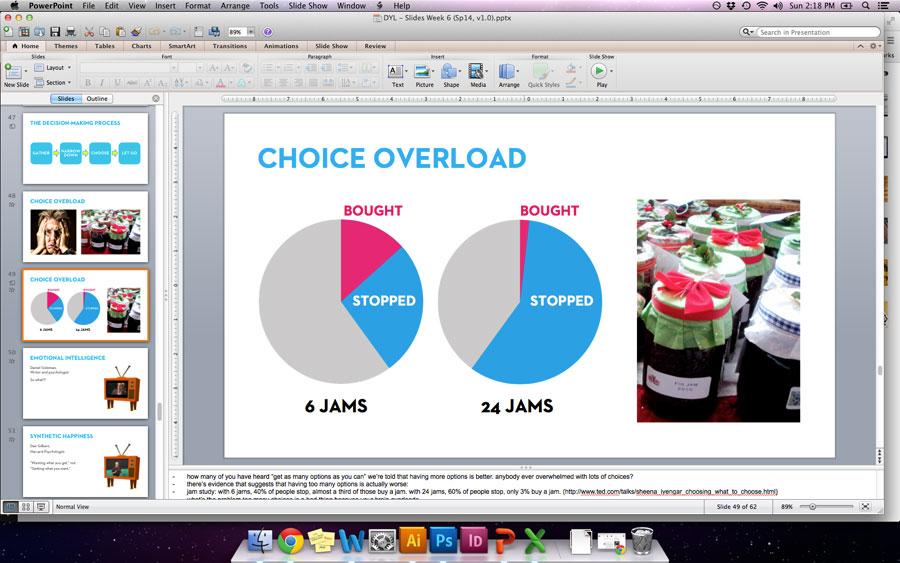Toggle Italic formatting

(102, 83)
